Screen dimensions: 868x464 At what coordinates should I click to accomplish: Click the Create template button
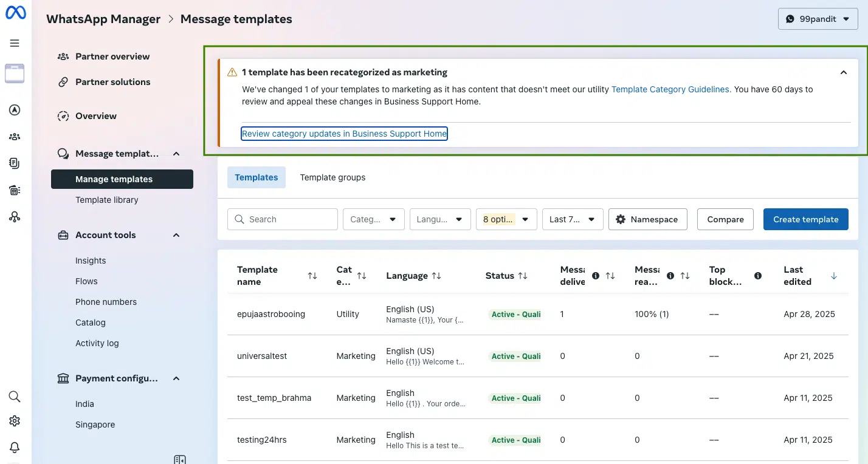click(806, 219)
